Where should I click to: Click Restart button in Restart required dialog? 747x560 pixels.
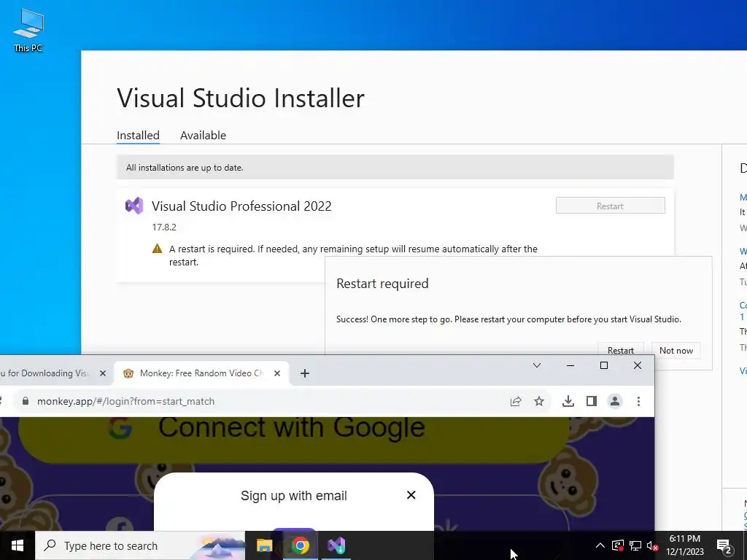pyautogui.click(x=620, y=350)
